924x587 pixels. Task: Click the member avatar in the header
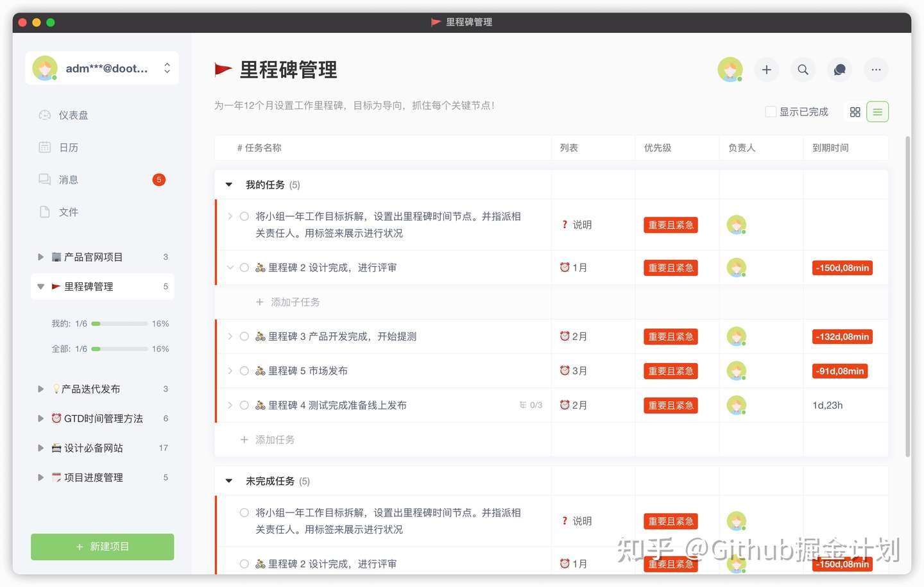click(730, 69)
